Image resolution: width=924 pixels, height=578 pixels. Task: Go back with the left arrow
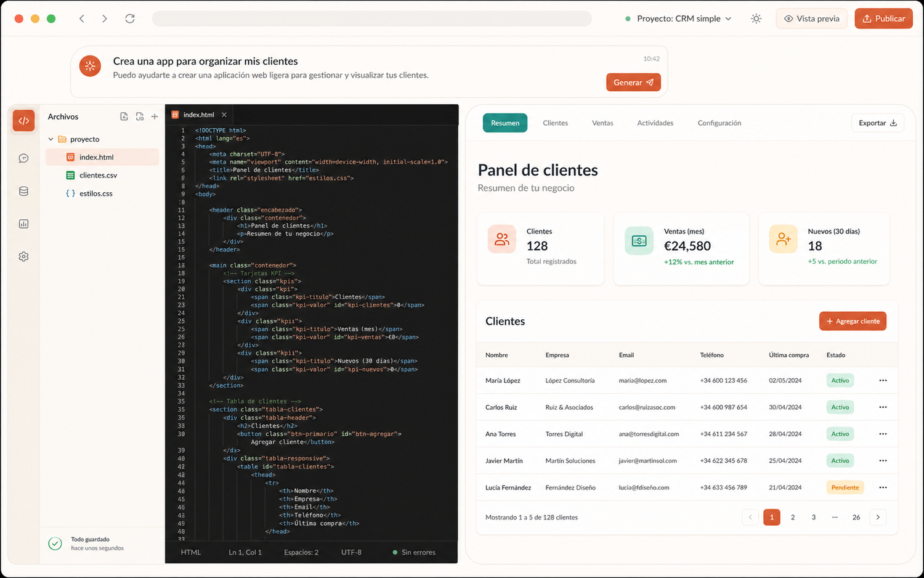click(82, 18)
